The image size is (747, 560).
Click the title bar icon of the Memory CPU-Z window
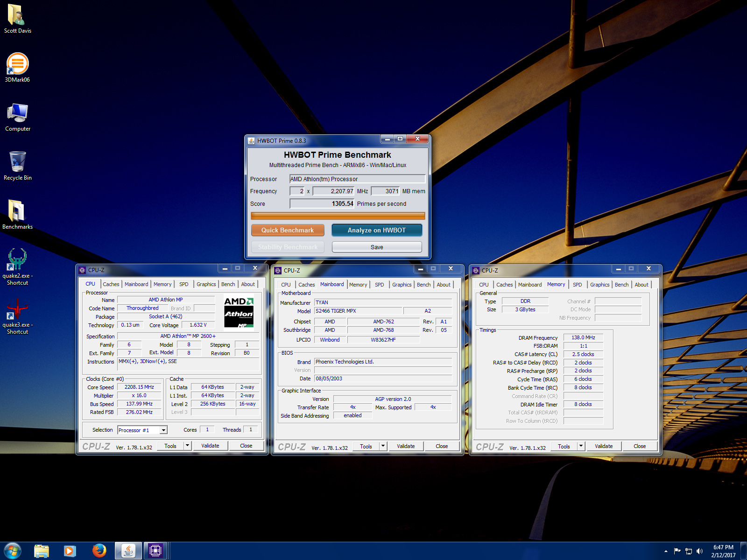tap(476, 270)
